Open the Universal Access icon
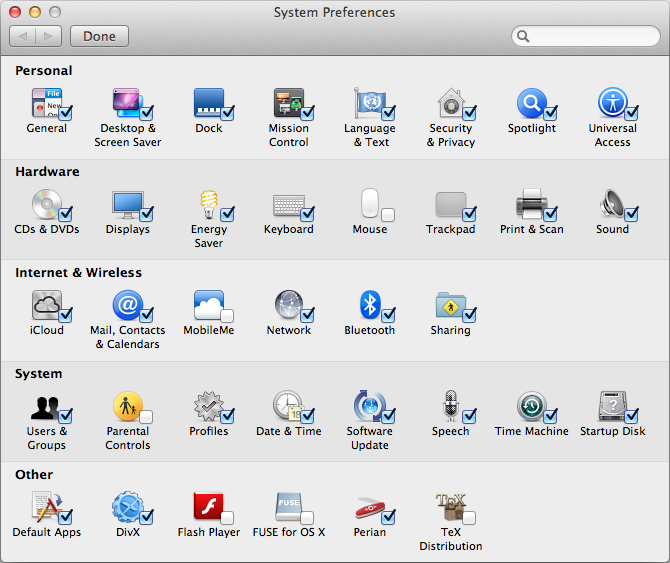The height and width of the screenshot is (563, 670). tap(612, 103)
